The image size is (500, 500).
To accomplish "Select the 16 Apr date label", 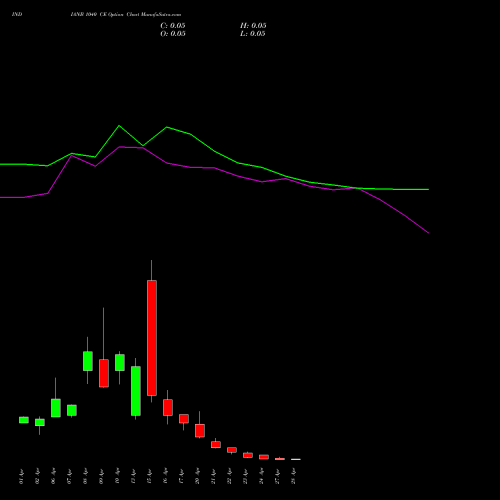I will [165, 477].
